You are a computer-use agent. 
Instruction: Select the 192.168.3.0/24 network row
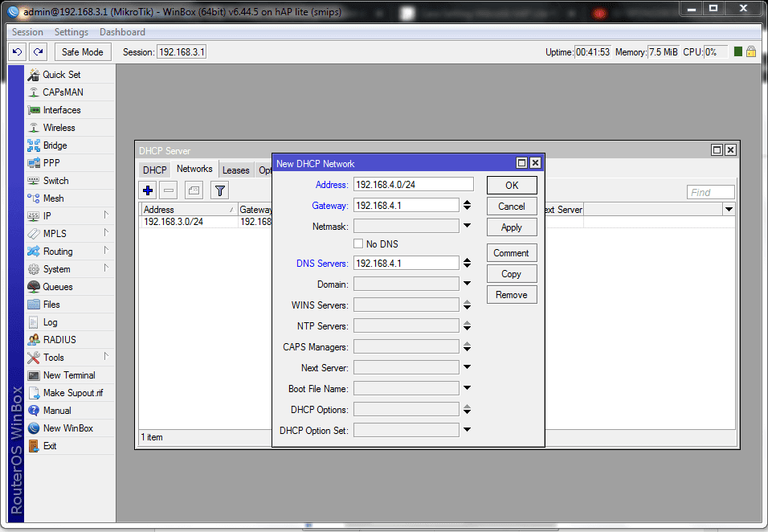(x=206, y=222)
